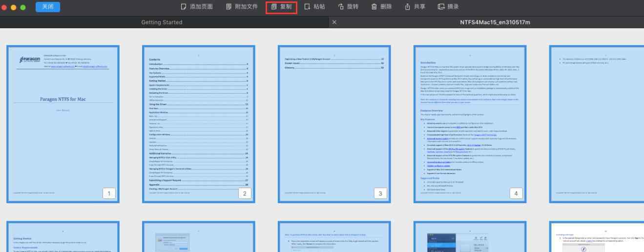The height and width of the screenshot is (252, 644).
Task: Click the yellow macOS minimize button
Action: click(14, 7)
